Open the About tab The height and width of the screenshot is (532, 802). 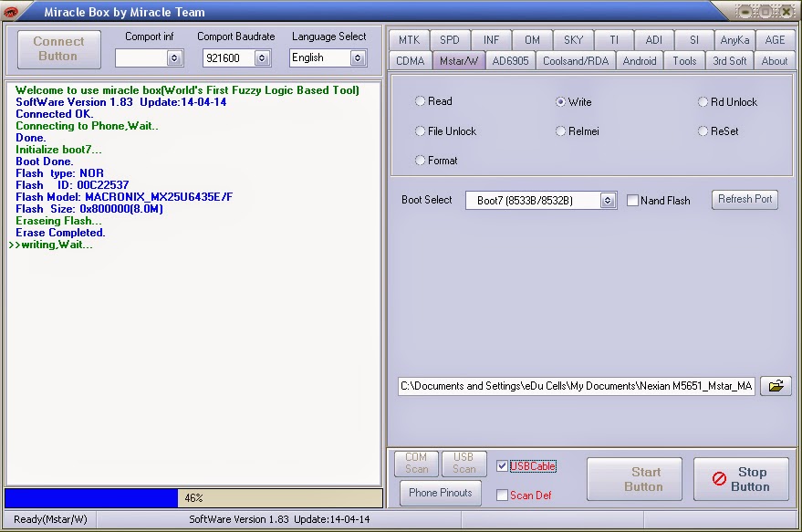click(x=775, y=61)
